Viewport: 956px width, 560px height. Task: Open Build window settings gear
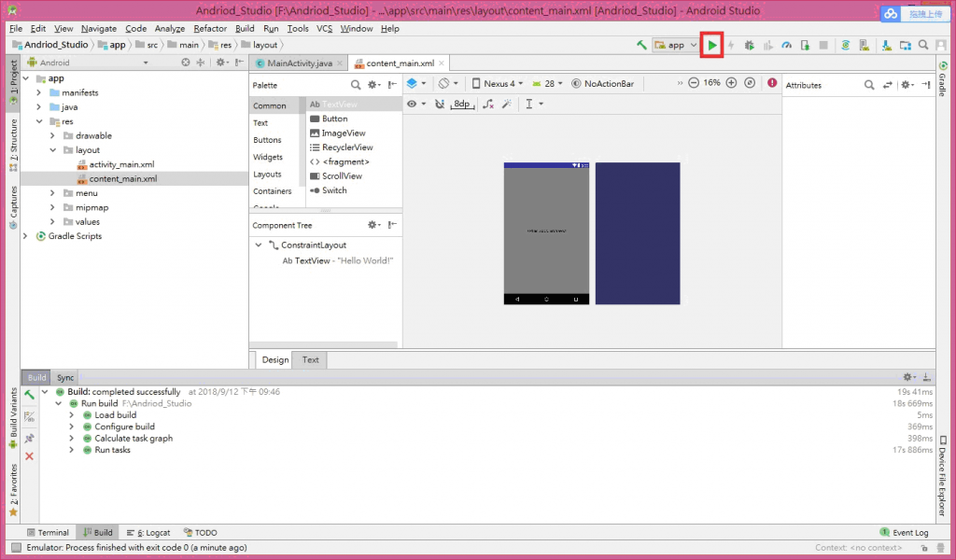click(x=907, y=377)
